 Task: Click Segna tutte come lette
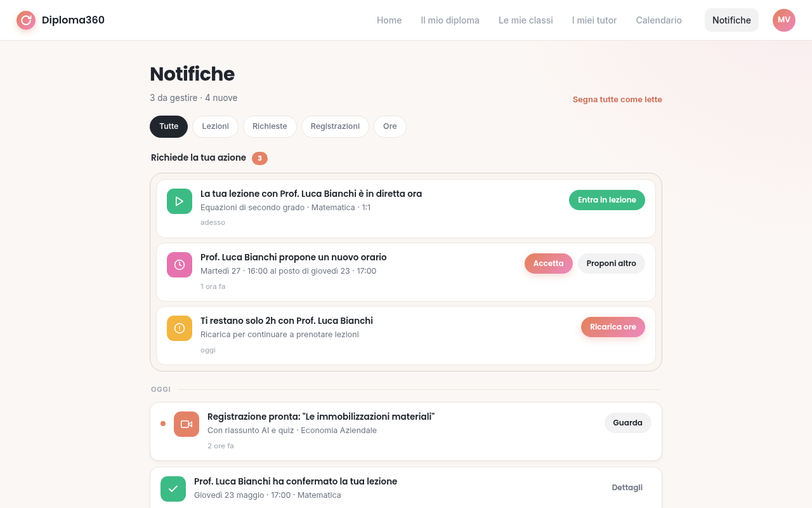tap(617, 100)
